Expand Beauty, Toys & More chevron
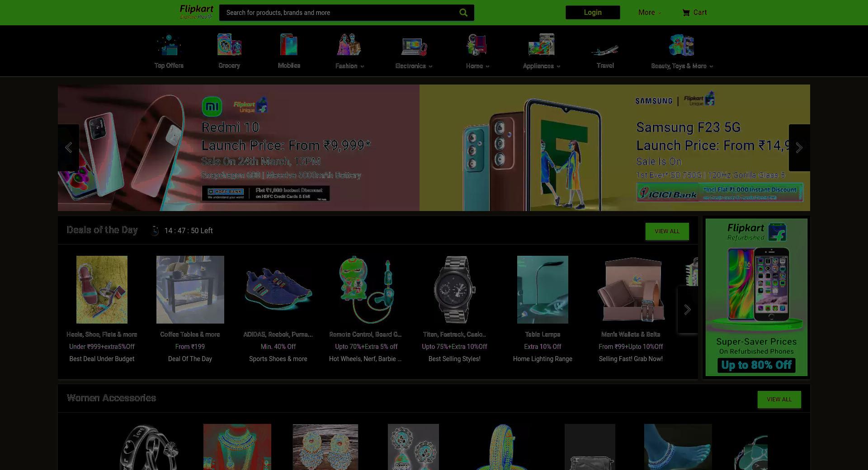This screenshot has height=470, width=868. [711, 66]
